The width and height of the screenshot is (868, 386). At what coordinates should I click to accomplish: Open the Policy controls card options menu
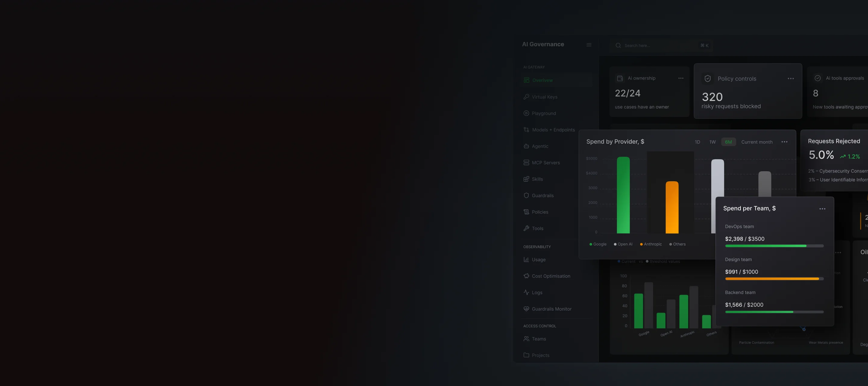[x=791, y=78]
